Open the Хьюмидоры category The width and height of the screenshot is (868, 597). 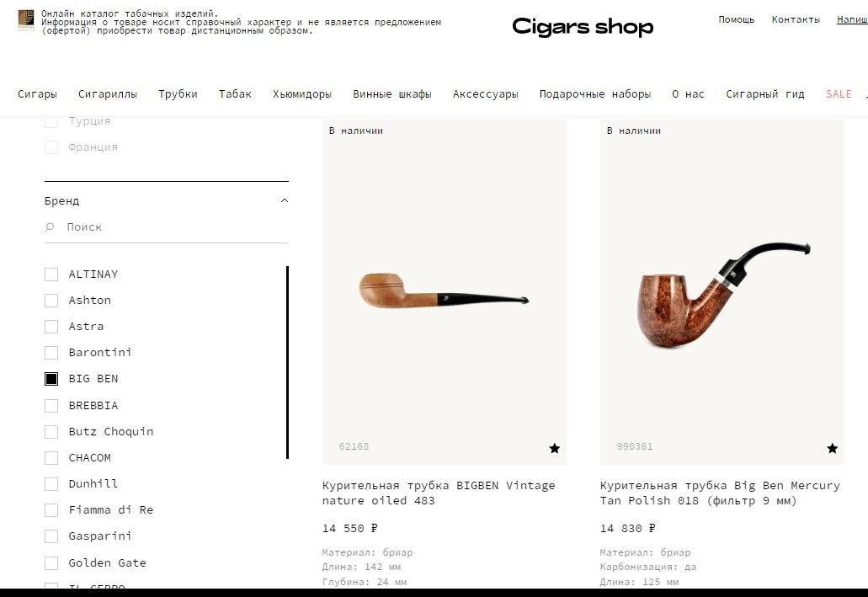[x=301, y=94]
